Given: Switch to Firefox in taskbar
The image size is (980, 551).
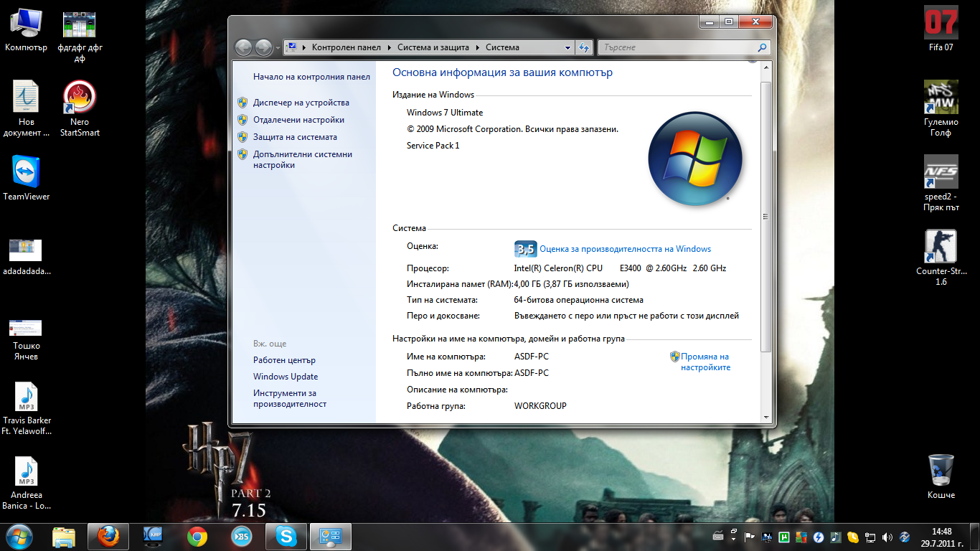Looking at the screenshot, I should click(x=108, y=536).
